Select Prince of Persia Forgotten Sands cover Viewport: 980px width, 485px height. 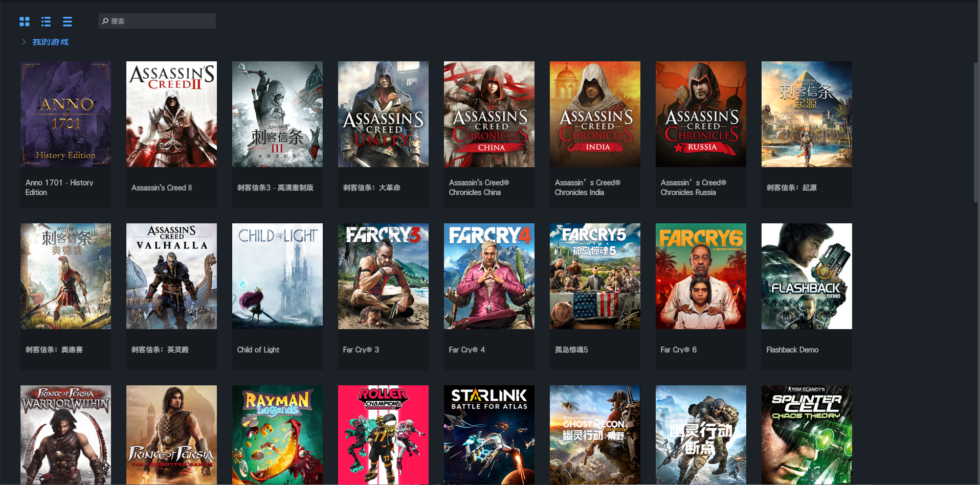(171, 435)
